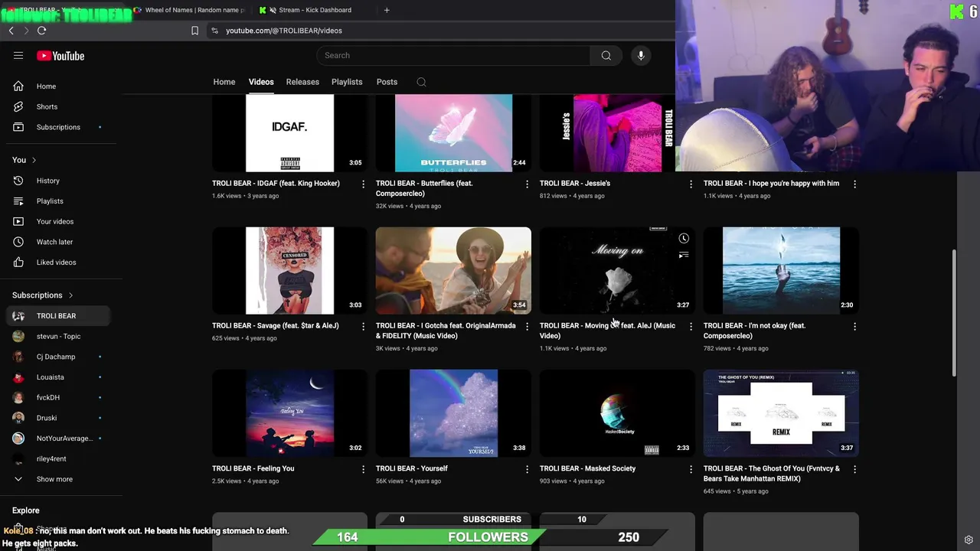Open options menu for I Gotcha video
980x551 pixels.
coord(527,326)
